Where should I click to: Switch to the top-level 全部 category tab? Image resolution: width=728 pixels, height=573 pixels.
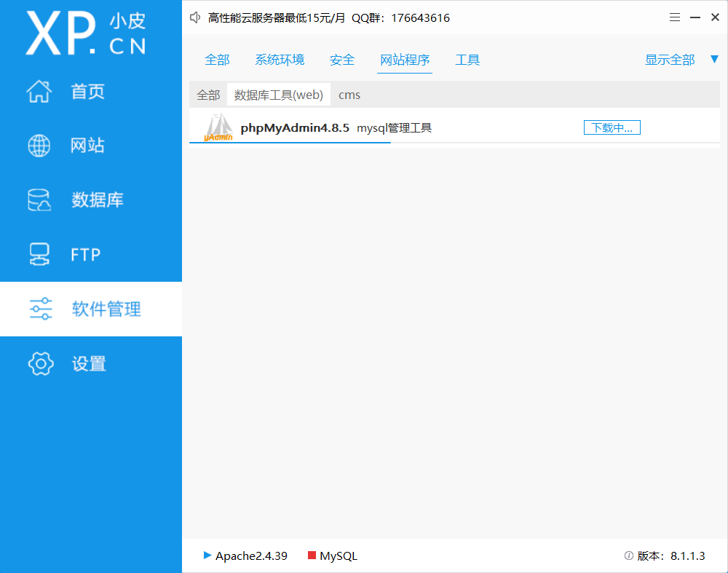coord(217,60)
